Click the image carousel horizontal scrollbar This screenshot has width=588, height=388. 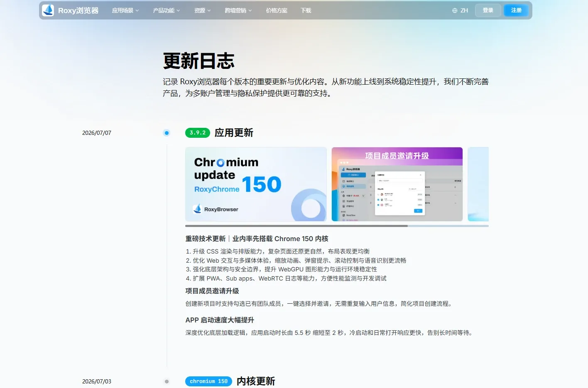[337, 226]
